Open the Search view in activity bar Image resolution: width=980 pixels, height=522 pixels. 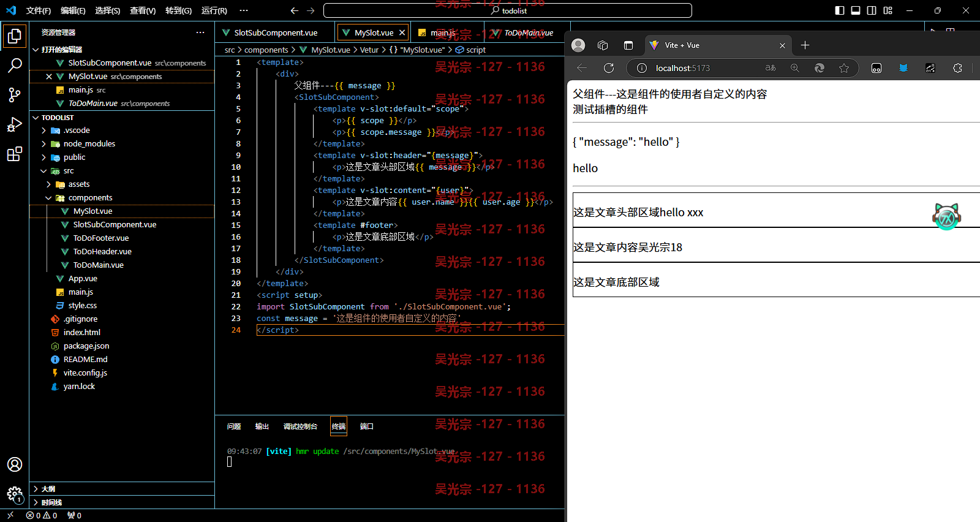tap(15, 66)
